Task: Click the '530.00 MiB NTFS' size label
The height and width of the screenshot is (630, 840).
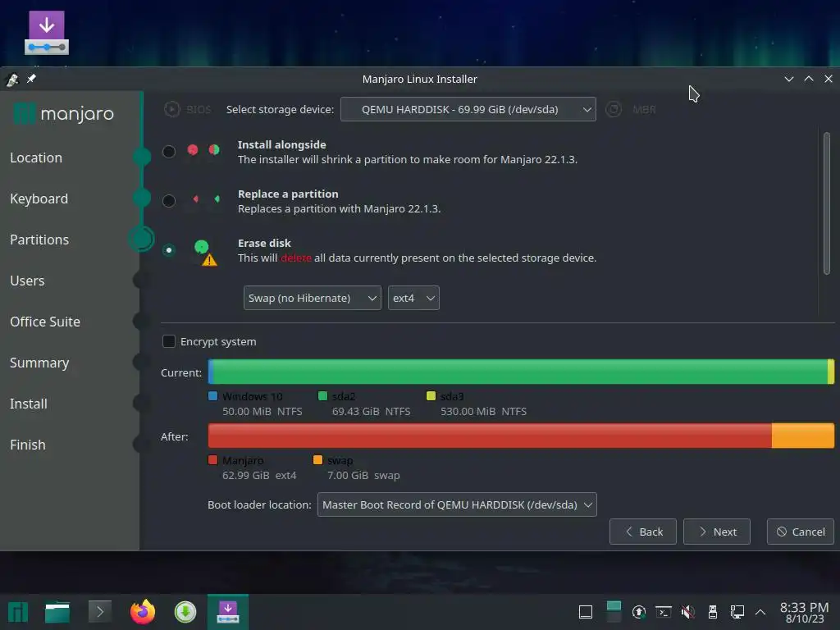Action: tap(484, 412)
